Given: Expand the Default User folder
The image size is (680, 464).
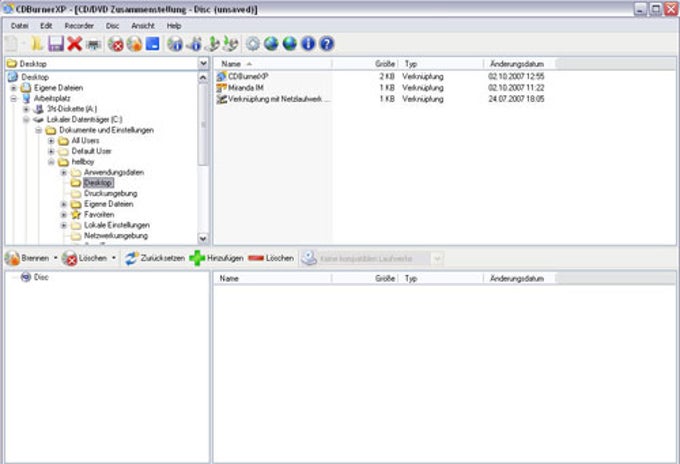Looking at the screenshot, I should [x=51, y=151].
